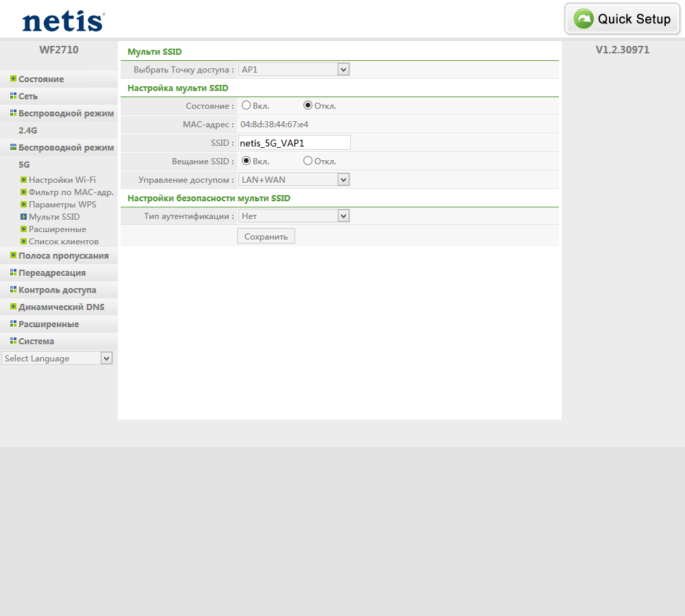Click the grid icon beside Сеть
The width and height of the screenshot is (685, 616).
coord(13,96)
